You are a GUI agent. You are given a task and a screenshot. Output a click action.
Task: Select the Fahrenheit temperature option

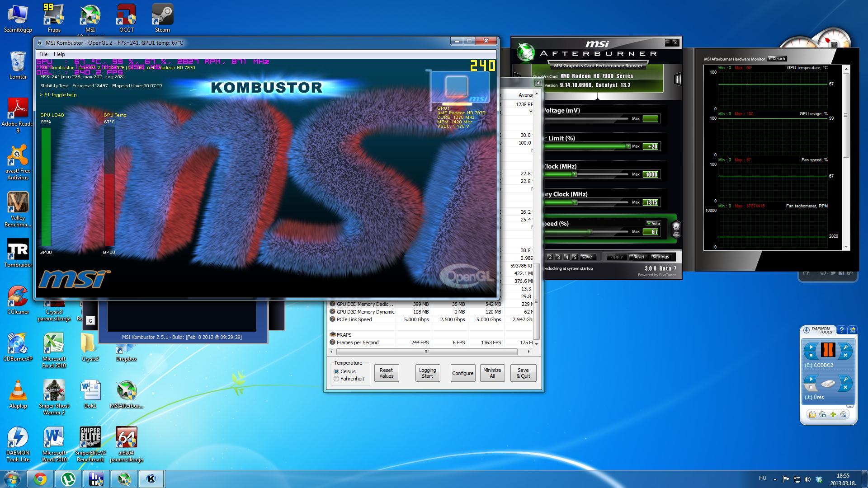pos(336,379)
